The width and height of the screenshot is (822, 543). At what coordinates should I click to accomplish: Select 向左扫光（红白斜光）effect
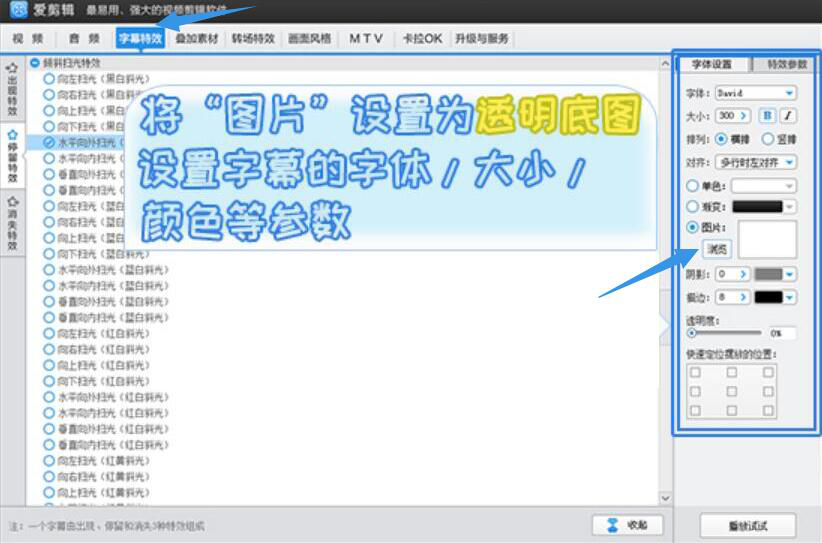(97, 333)
